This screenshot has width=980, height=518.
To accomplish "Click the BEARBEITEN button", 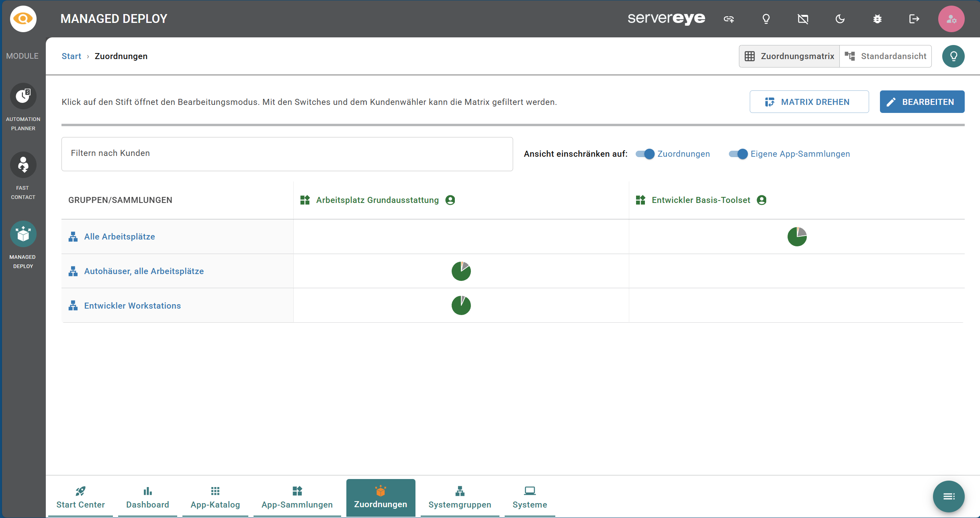I will click(x=922, y=102).
